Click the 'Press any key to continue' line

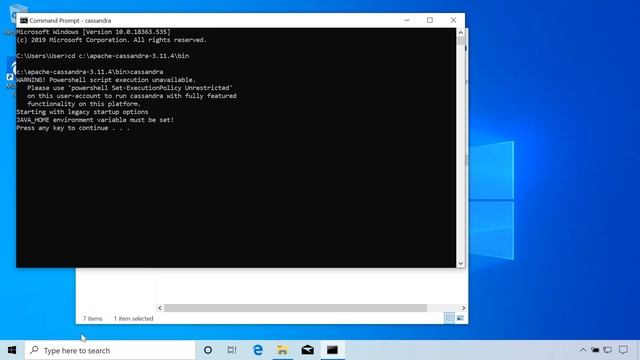[73, 128]
